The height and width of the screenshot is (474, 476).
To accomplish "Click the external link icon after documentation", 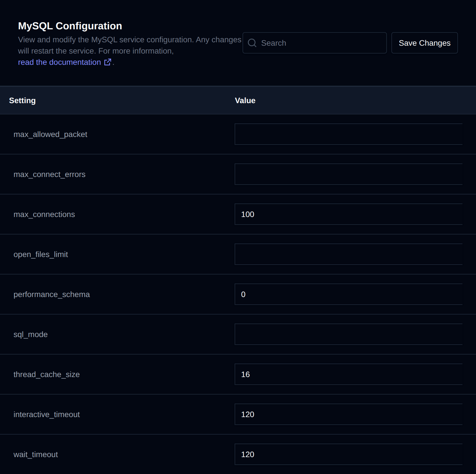I will click(108, 62).
